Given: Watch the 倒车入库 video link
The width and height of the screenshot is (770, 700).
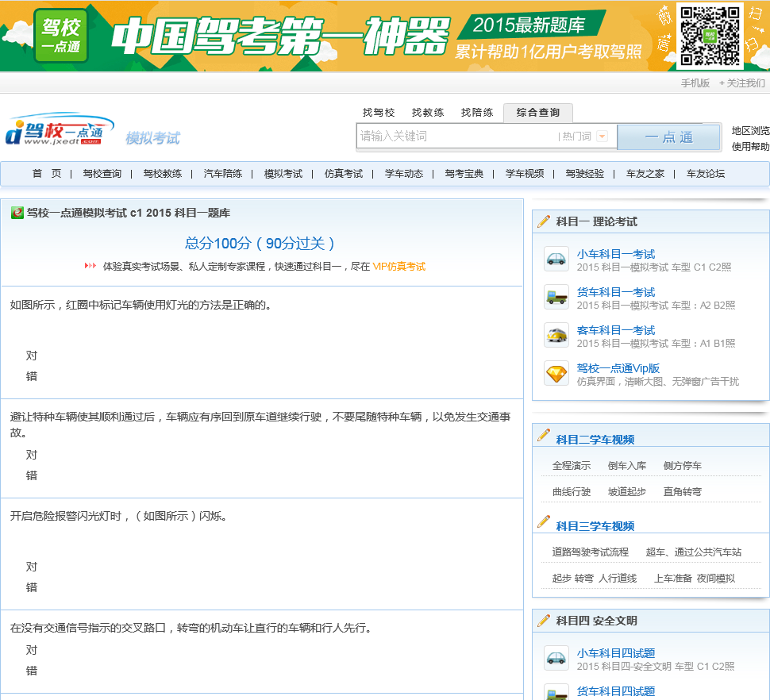Looking at the screenshot, I should pyautogui.click(x=627, y=465).
